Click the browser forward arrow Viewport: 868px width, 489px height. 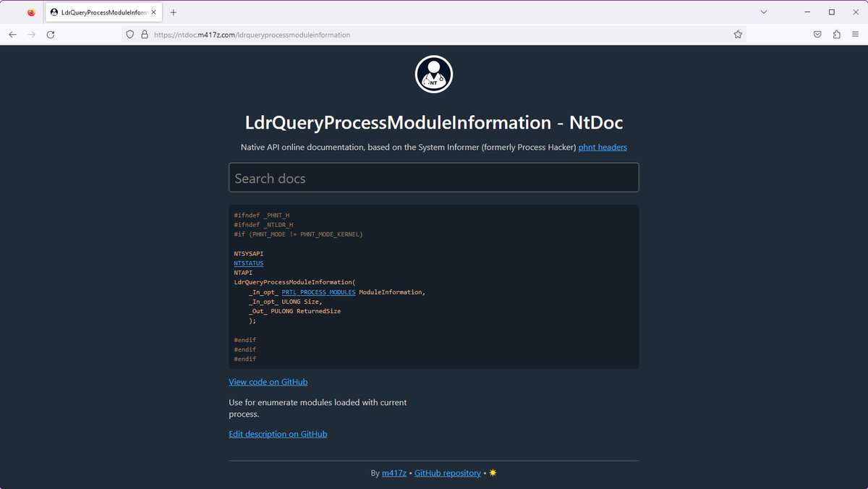coord(31,34)
